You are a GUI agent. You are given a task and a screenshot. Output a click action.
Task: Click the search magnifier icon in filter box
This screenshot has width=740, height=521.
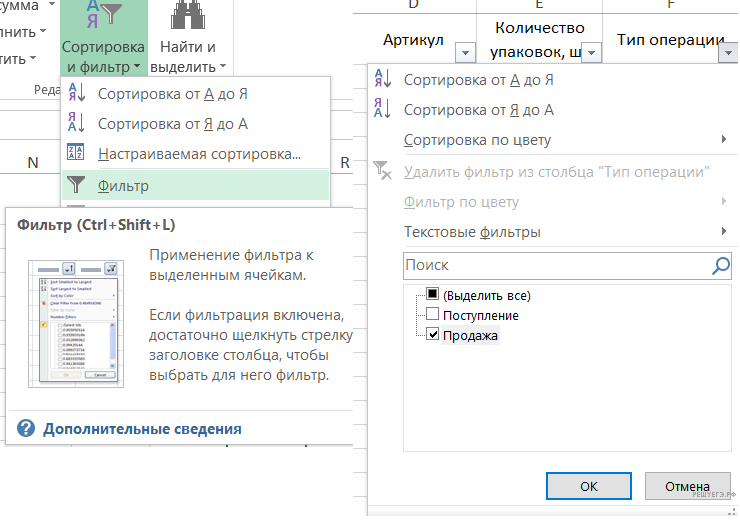(x=720, y=266)
